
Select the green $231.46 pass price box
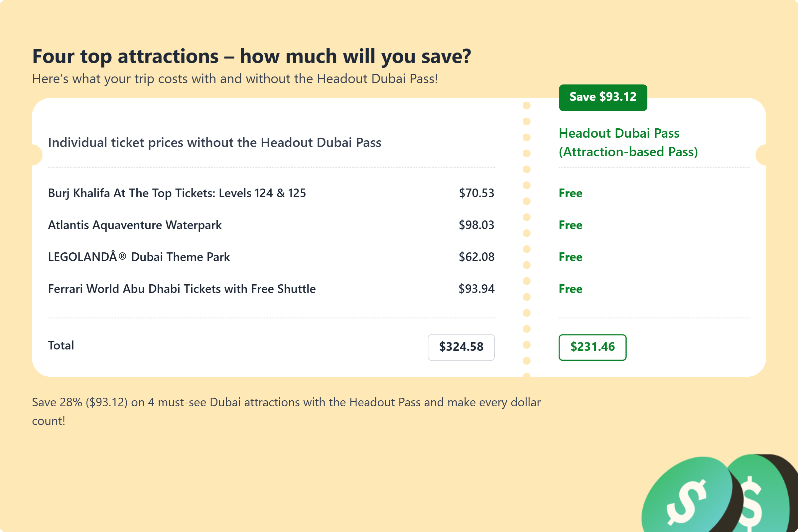[x=592, y=347]
